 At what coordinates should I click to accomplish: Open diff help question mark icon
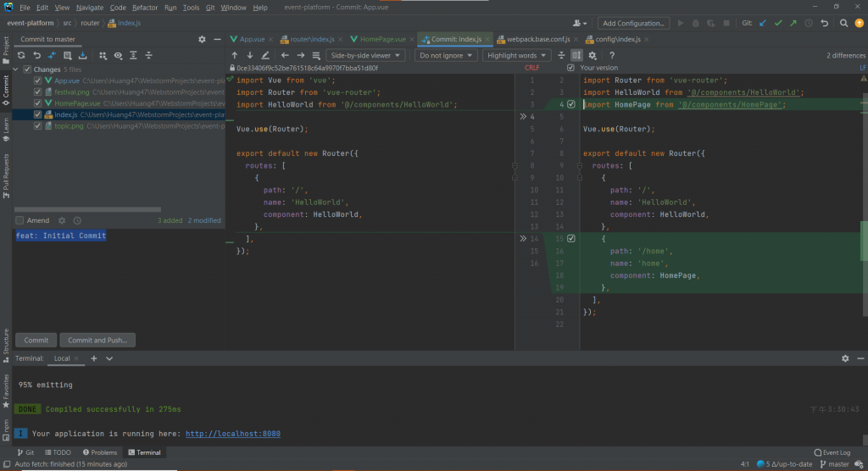click(x=611, y=55)
